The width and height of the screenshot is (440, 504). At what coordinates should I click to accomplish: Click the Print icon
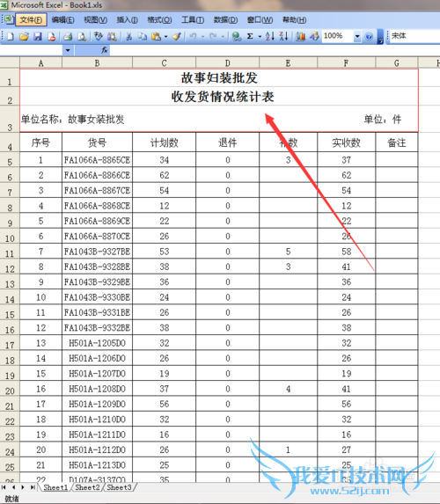68,36
